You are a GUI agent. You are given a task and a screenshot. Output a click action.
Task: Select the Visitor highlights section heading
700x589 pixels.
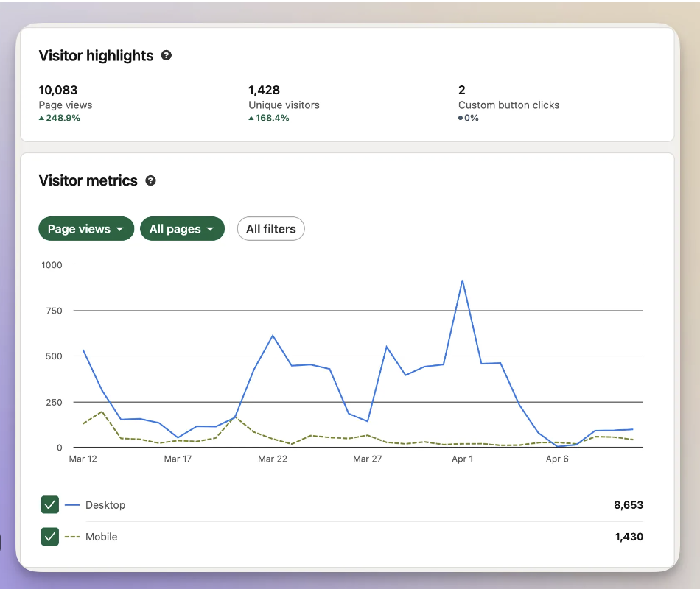(x=96, y=55)
